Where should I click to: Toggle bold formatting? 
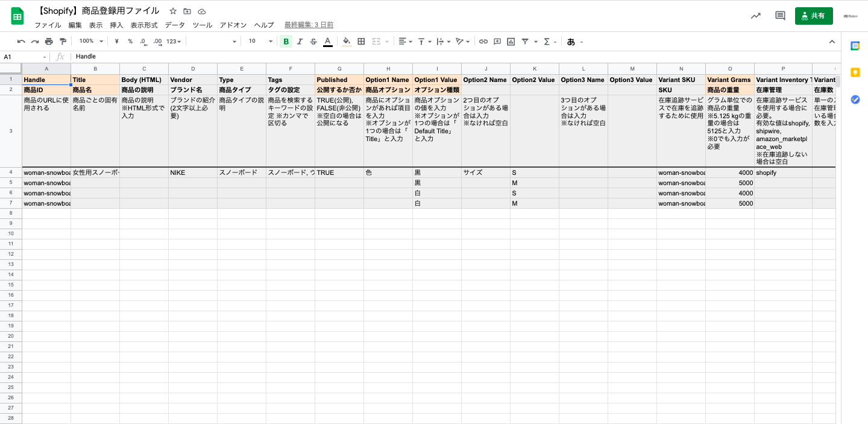pos(286,42)
